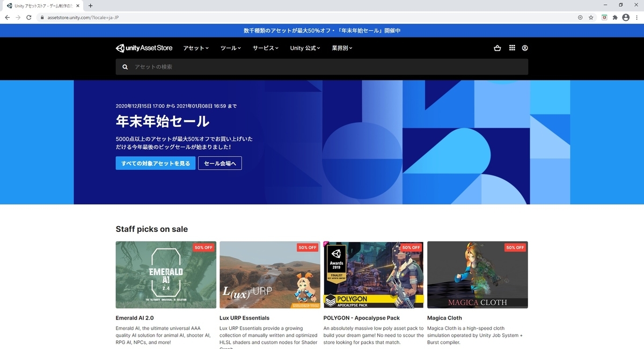Image resolution: width=644 pixels, height=349 pixels.
Task: Click the 50% OFF badge on Emerald AI
Action: tap(204, 248)
